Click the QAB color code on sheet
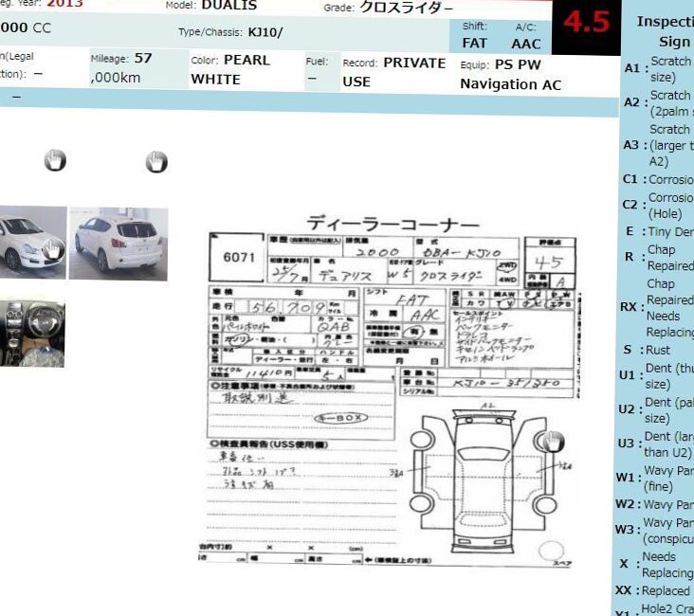 coord(334,327)
